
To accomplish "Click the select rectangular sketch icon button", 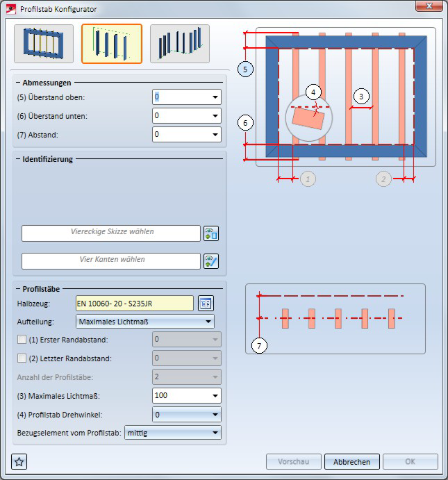I will (211, 233).
